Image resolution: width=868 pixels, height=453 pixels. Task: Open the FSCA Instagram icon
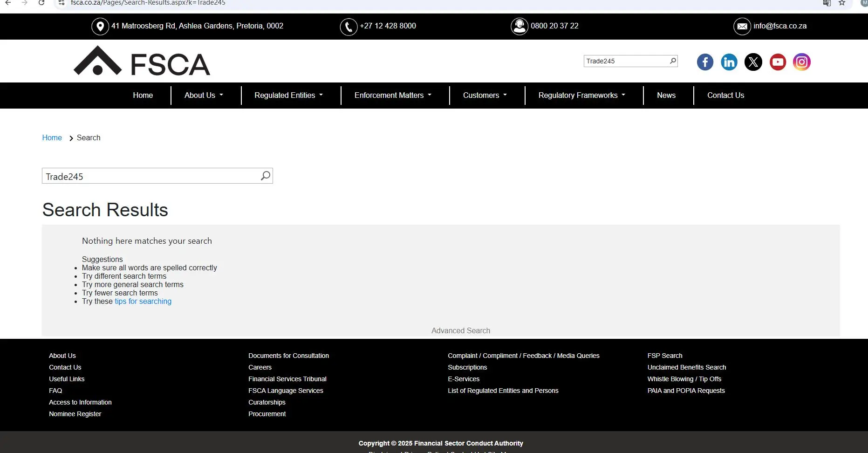pyautogui.click(x=802, y=62)
